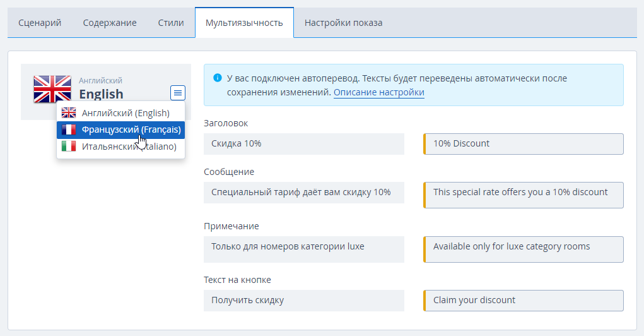Select Английский (English) in the language dropdown
The image size is (644, 336).
(x=120, y=112)
